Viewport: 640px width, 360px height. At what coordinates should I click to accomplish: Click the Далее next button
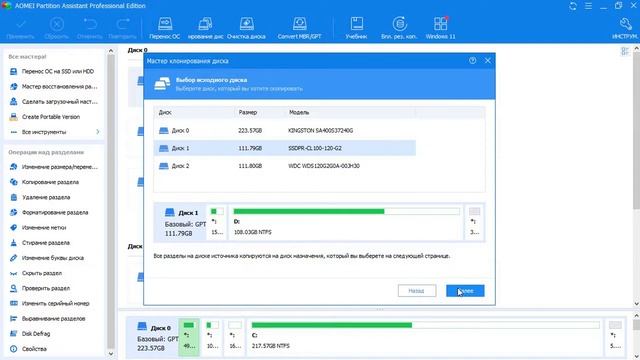pos(465,291)
